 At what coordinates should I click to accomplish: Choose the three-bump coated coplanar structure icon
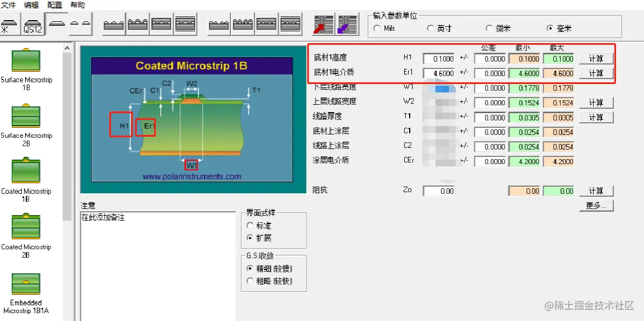[138, 25]
